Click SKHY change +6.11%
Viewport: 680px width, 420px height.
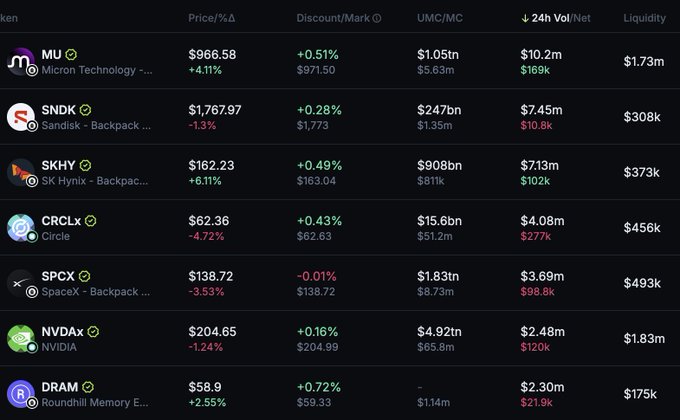[x=205, y=181]
